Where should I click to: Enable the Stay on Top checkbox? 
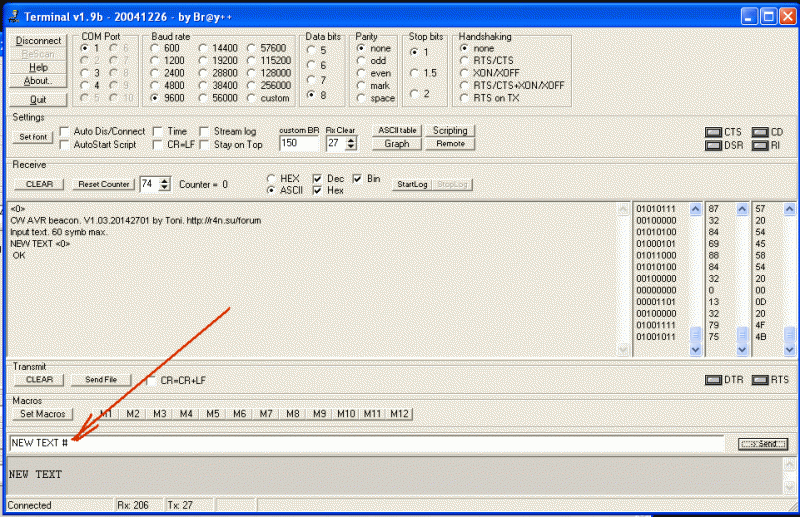point(205,145)
